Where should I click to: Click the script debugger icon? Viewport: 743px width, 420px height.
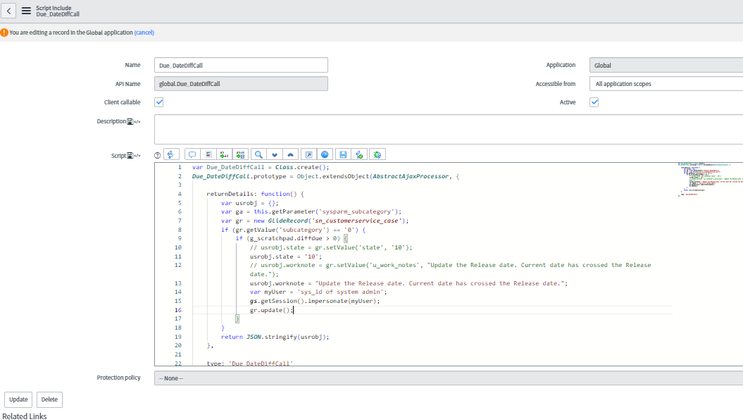click(x=359, y=155)
